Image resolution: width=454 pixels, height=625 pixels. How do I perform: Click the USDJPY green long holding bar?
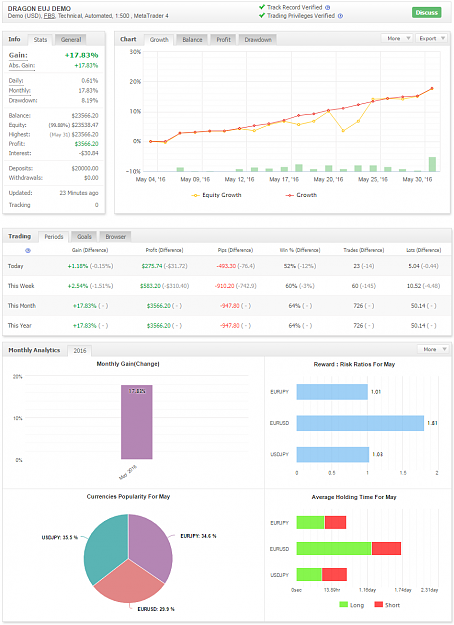pyautogui.click(x=309, y=574)
